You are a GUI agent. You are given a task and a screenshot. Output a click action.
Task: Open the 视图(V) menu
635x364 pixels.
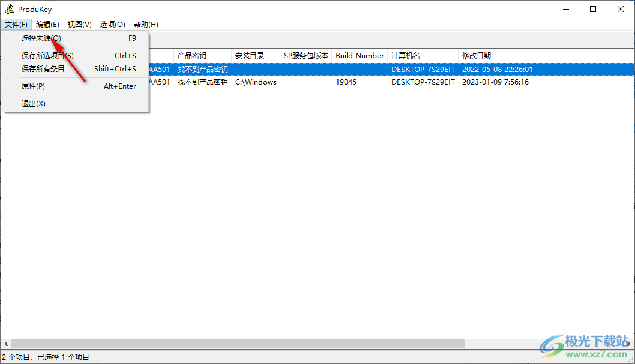(79, 24)
